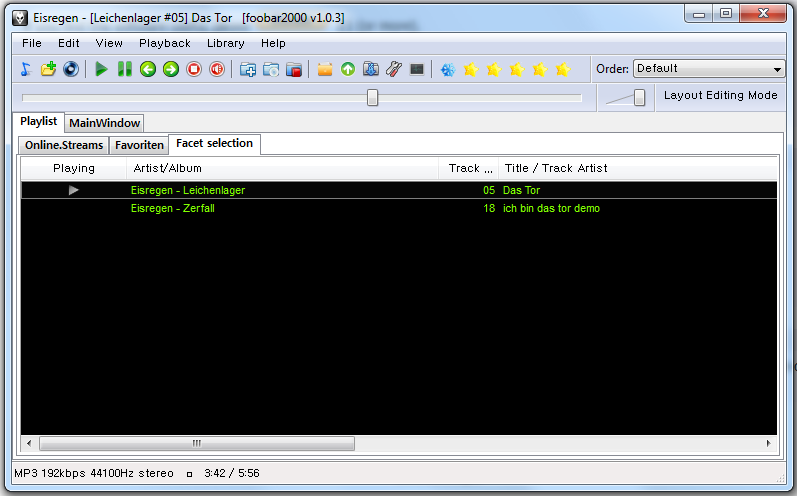Click the Track column header
Screen dimensions: 797x496
click(468, 168)
